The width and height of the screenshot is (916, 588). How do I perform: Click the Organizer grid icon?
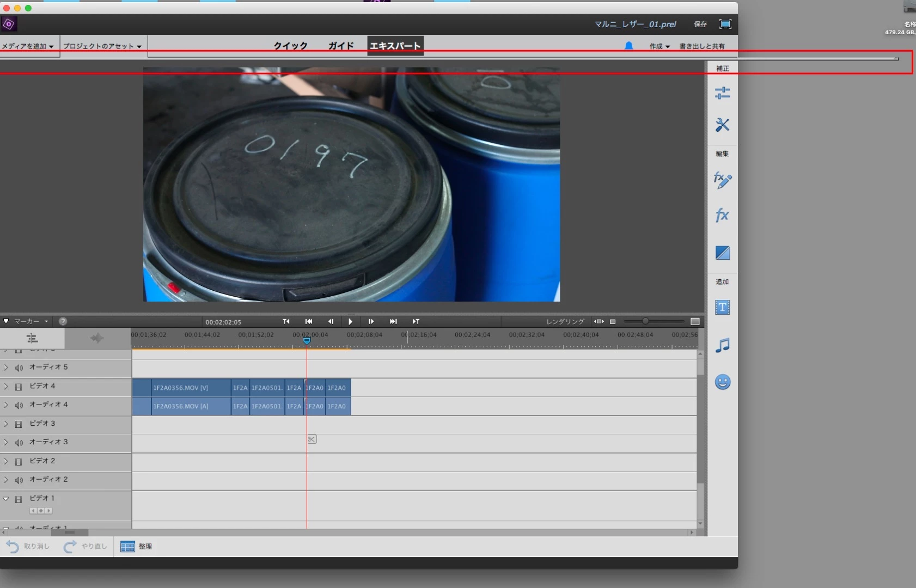pos(127,547)
